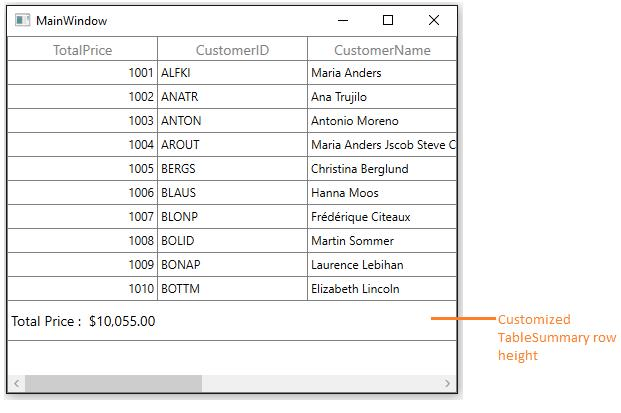Select the cell with price 1004
621x413 pixels.
[82, 145]
